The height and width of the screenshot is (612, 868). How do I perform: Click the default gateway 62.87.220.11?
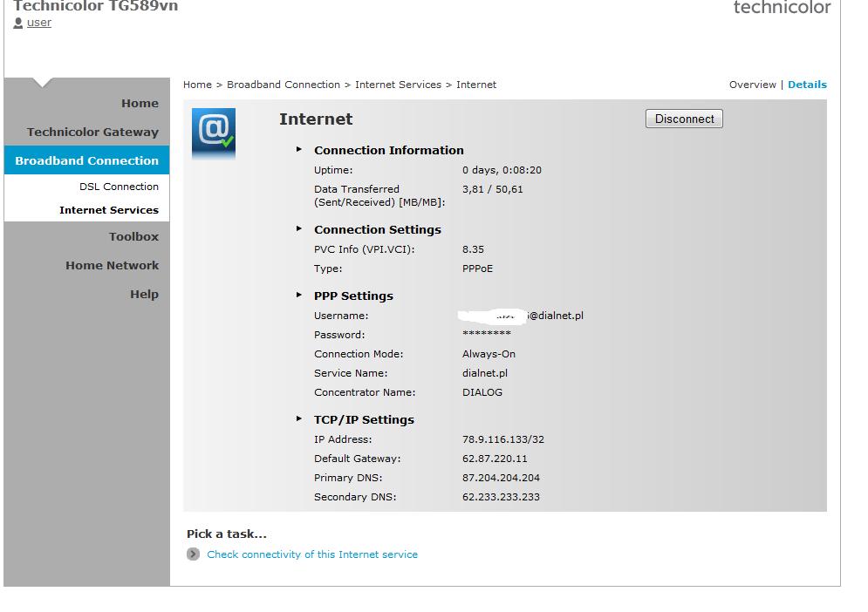(495, 459)
